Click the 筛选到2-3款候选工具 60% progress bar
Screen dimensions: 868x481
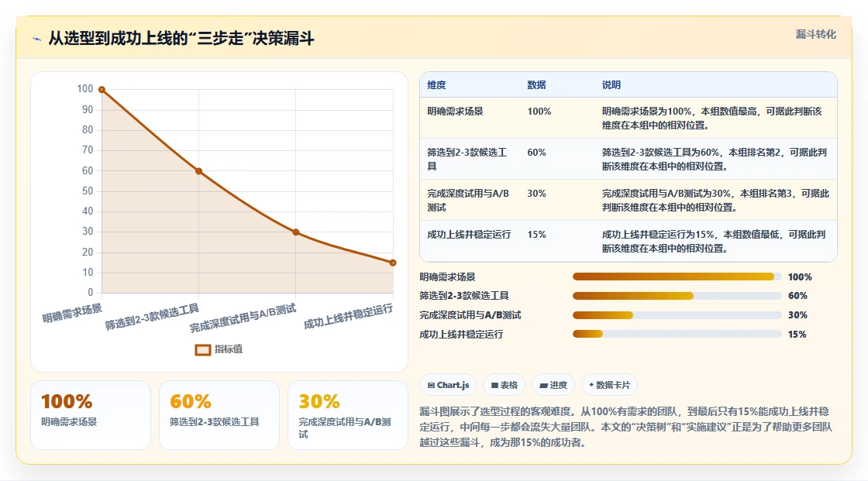point(677,296)
